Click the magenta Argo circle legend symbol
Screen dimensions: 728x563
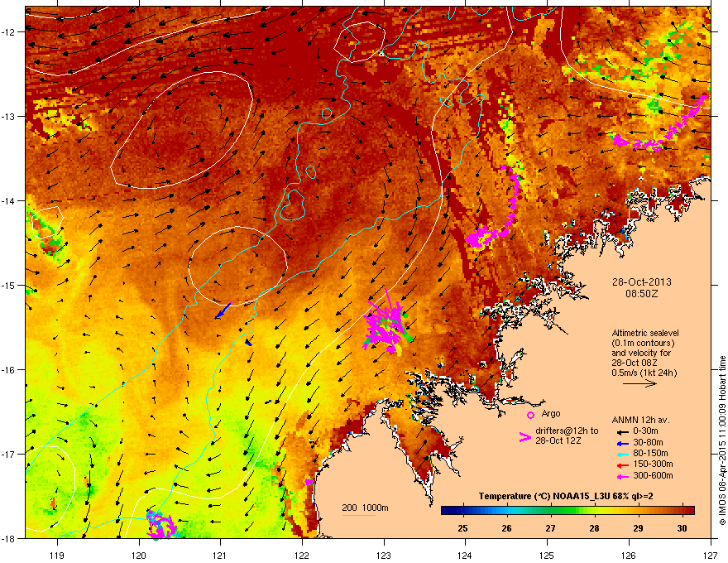[530, 415]
